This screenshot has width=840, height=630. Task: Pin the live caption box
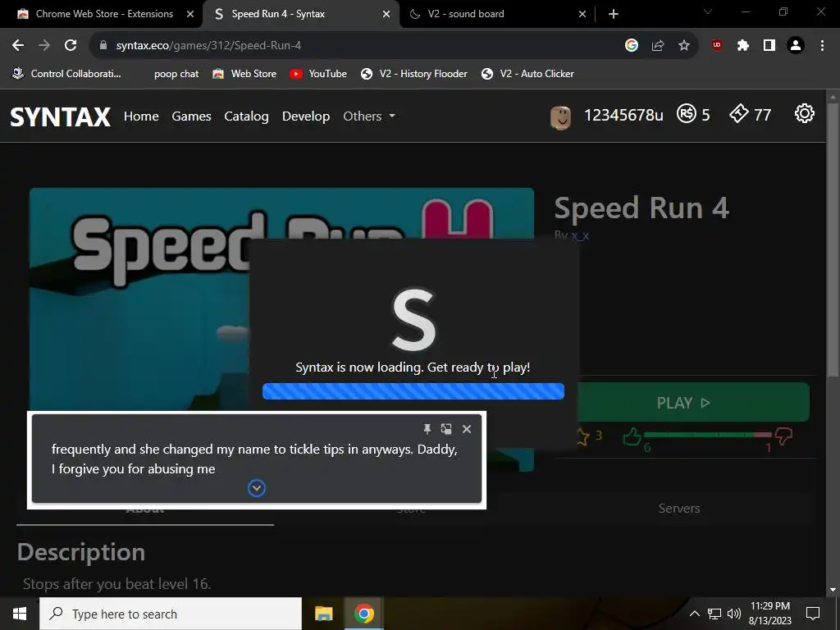pyautogui.click(x=427, y=428)
